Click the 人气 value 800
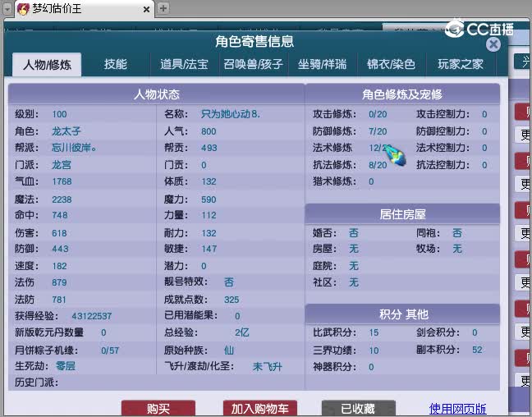 209,131
